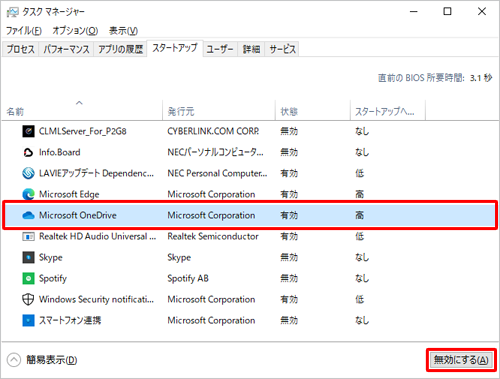Select the Spotify entry name
Image resolution: width=500 pixels, height=379 pixels.
pos(53,278)
